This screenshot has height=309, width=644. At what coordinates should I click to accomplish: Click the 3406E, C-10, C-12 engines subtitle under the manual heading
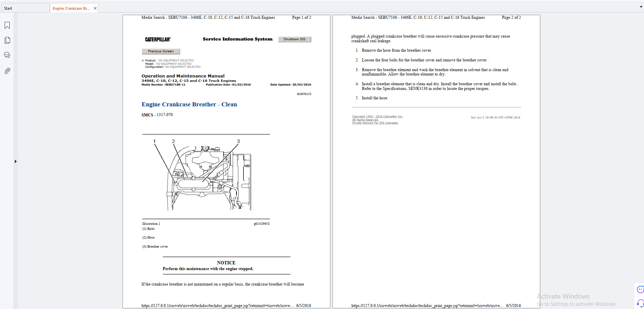tap(189, 81)
